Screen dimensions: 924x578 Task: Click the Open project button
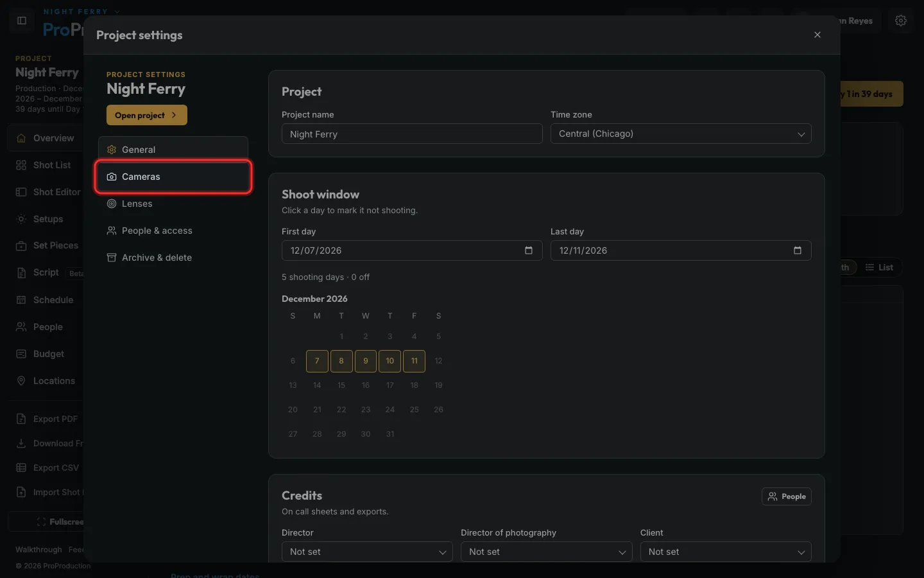(147, 115)
